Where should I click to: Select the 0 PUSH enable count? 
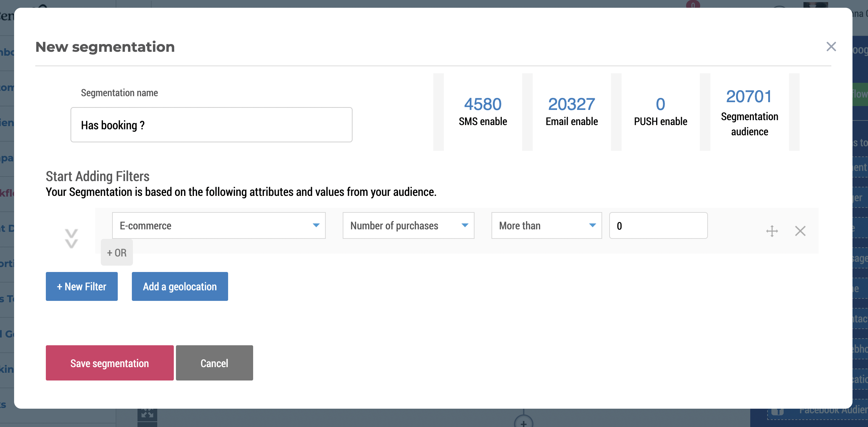coord(660,104)
